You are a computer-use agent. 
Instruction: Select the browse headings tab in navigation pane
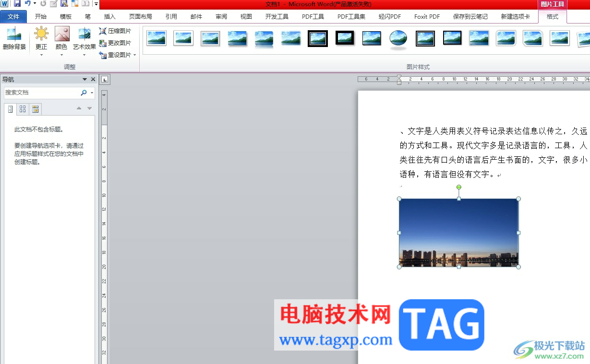point(10,109)
